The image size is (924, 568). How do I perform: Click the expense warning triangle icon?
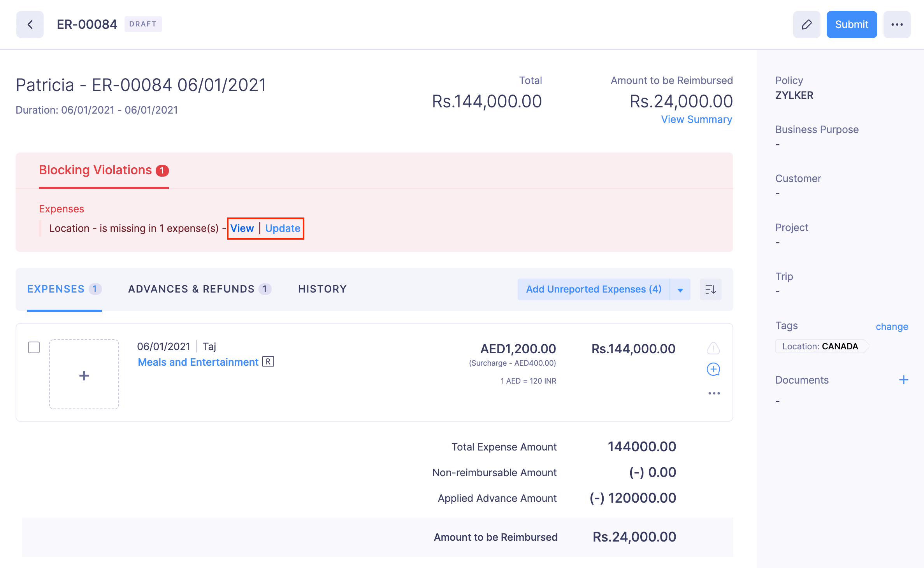(x=713, y=348)
